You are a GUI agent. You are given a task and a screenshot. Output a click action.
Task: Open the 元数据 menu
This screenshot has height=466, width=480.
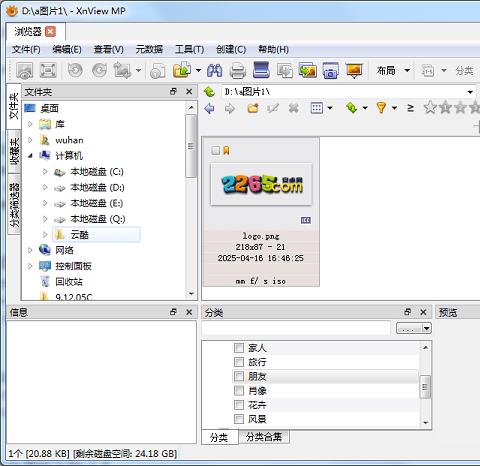[x=149, y=49]
